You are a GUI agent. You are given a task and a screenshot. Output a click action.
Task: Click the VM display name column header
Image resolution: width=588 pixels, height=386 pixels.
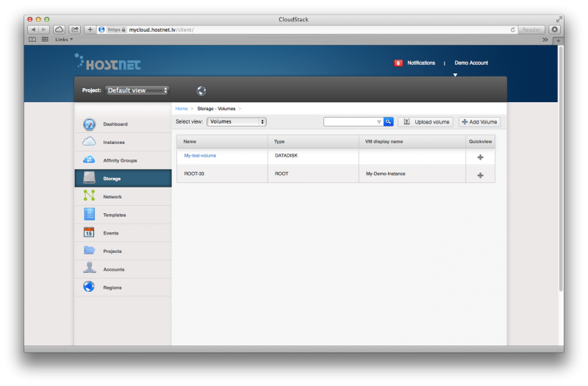tap(412, 141)
